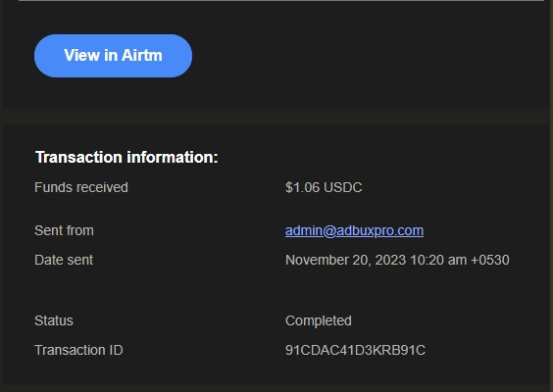Viewport: 553px width, 392px height.
Task: Click the Transaction ID label
Action: (78, 351)
